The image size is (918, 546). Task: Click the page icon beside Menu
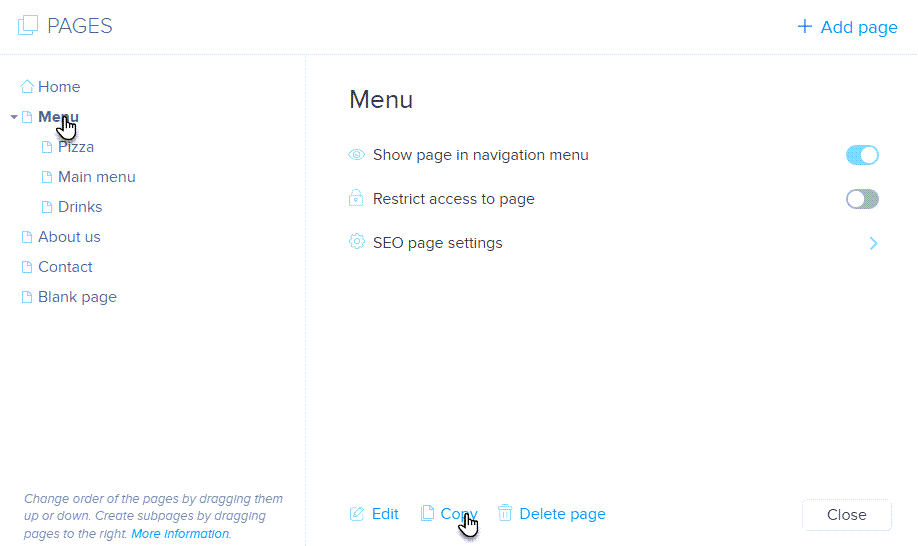(x=27, y=117)
